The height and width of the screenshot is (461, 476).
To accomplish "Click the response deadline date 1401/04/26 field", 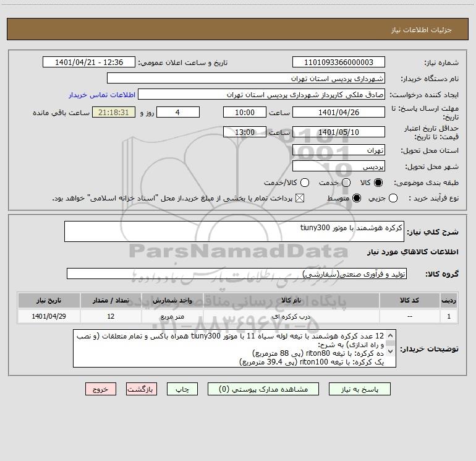I will 339,112.
